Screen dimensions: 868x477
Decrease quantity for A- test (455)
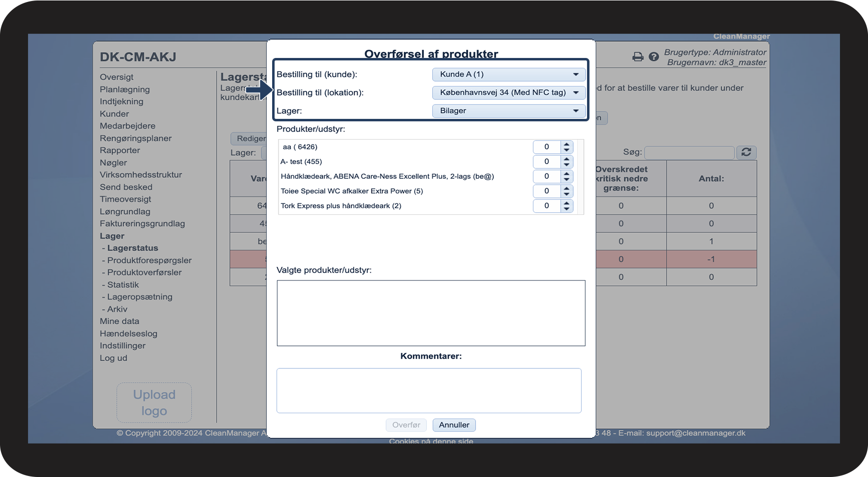click(567, 165)
